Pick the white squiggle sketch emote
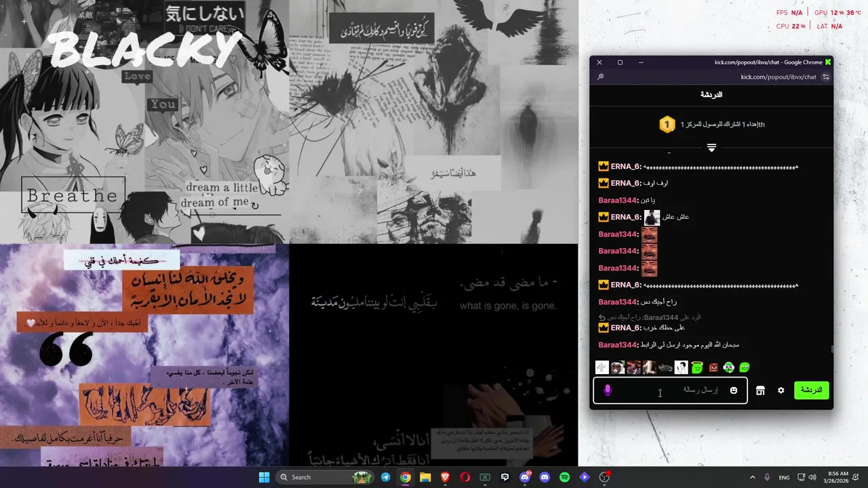Viewport: 868px width, 488px height. pyautogui.click(x=602, y=367)
